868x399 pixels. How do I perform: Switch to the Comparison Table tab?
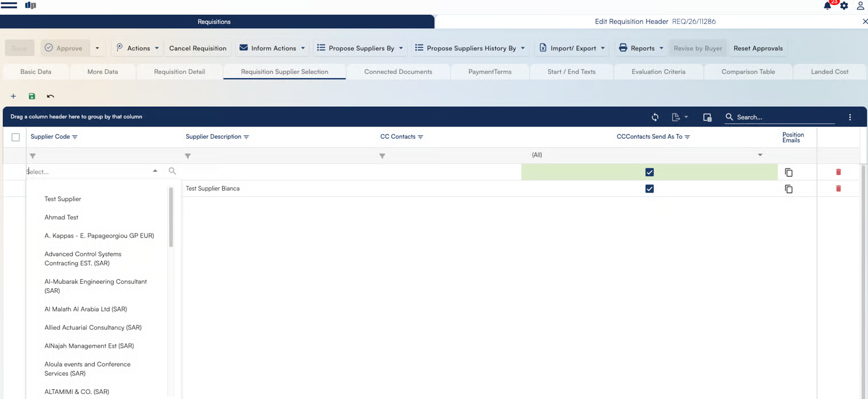[748, 72]
